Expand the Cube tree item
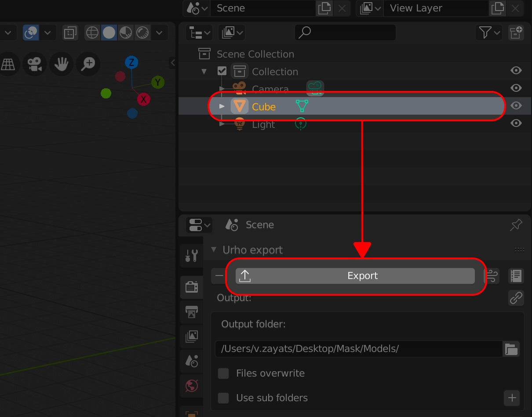This screenshot has width=532, height=417. tap(222, 106)
